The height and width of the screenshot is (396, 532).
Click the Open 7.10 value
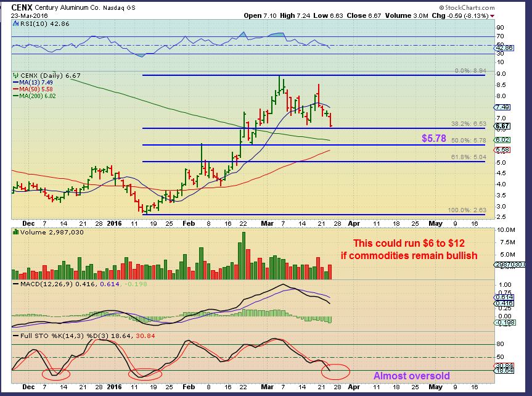click(260, 15)
